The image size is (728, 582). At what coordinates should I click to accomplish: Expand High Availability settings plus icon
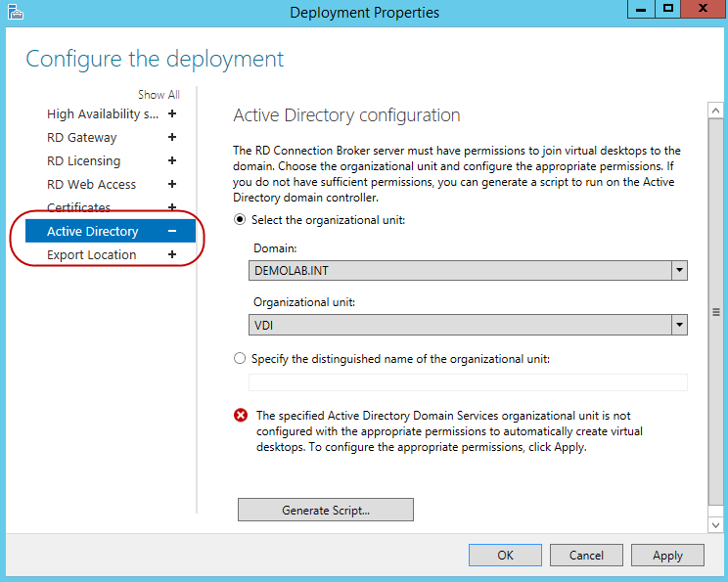172,114
